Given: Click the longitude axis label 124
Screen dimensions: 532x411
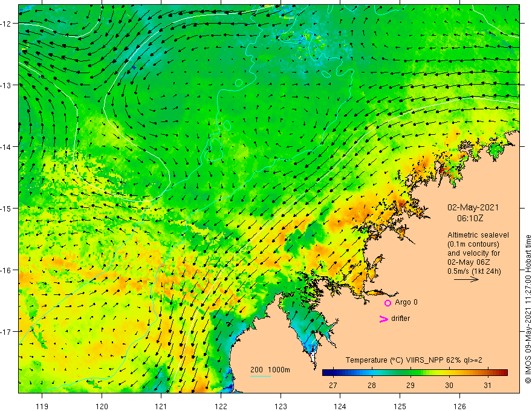Looking at the screenshot, I should tap(340, 406).
